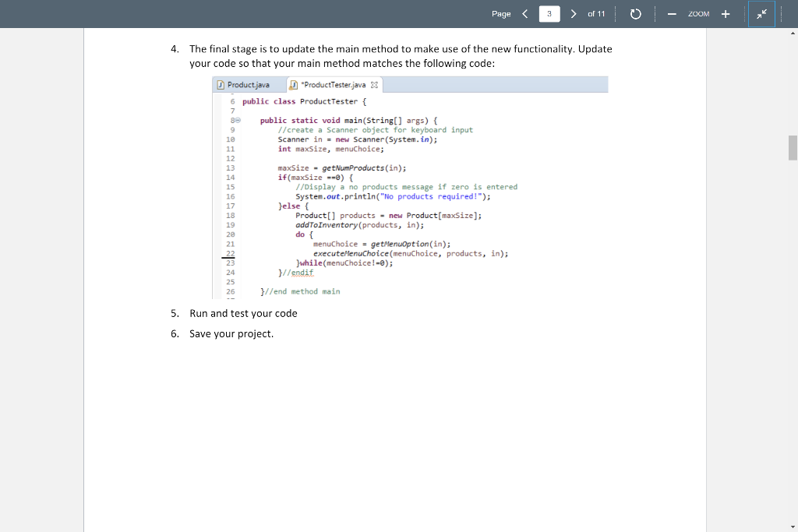The image size is (798, 532).
Task: Click the next page arrow
Action: [573, 13]
